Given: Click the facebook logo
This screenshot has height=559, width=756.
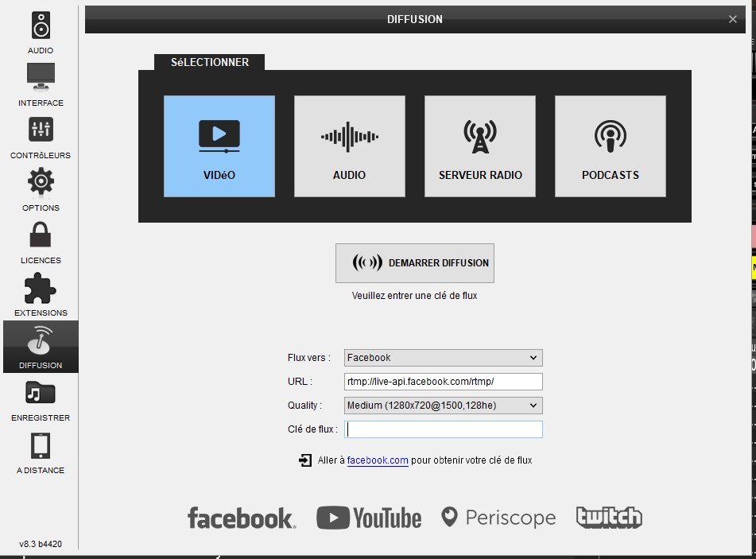Looking at the screenshot, I should pyautogui.click(x=242, y=518).
